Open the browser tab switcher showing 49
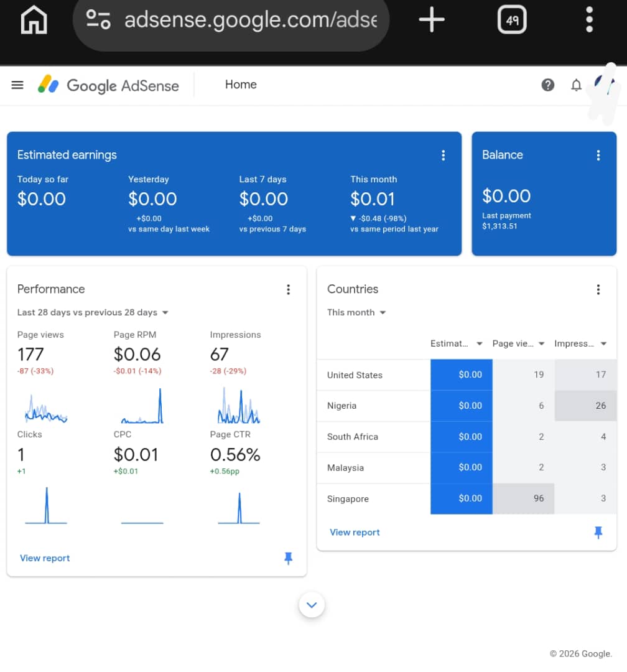627x672 pixels. click(x=511, y=19)
